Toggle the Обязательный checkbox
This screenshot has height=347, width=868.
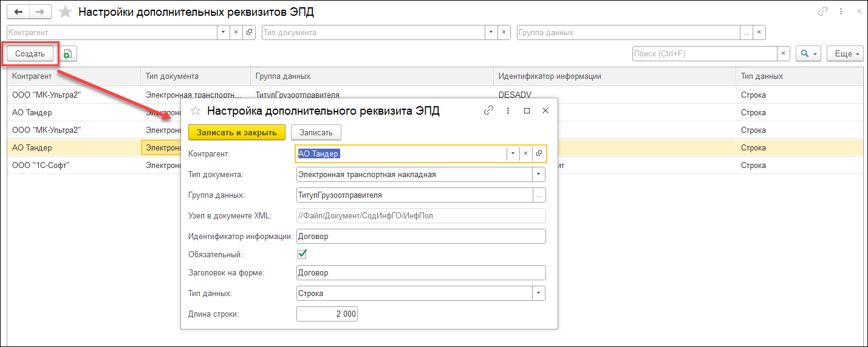coord(302,254)
